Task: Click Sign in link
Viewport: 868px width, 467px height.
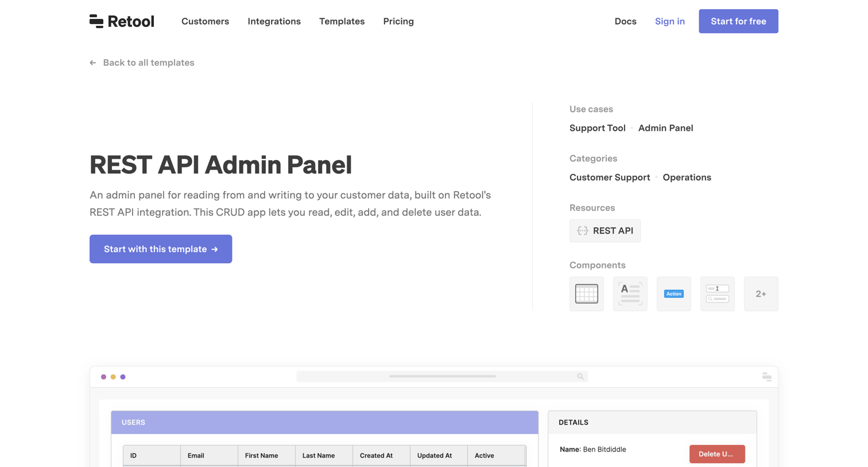Action: coord(669,21)
